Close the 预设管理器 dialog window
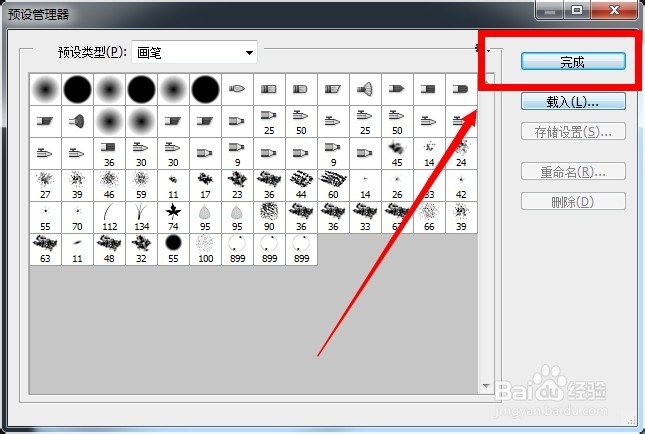Image resolution: width=645 pixels, height=434 pixels. [x=615, y=10]
